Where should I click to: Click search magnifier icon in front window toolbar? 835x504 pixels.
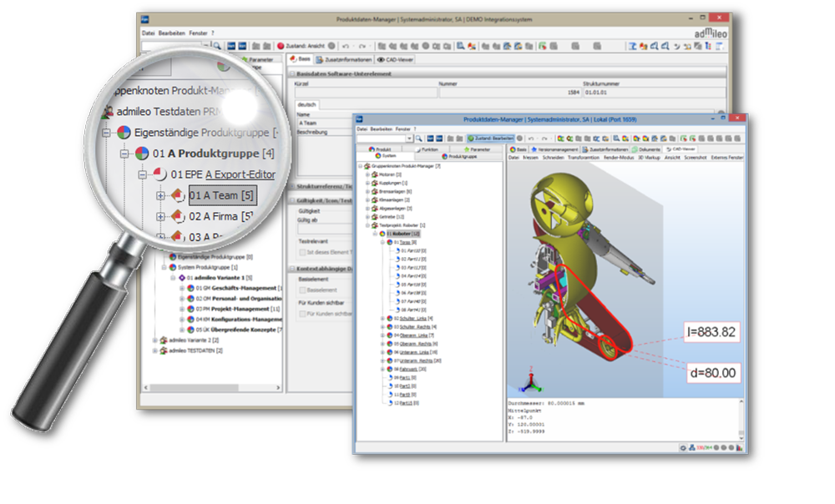pos(419,139)
